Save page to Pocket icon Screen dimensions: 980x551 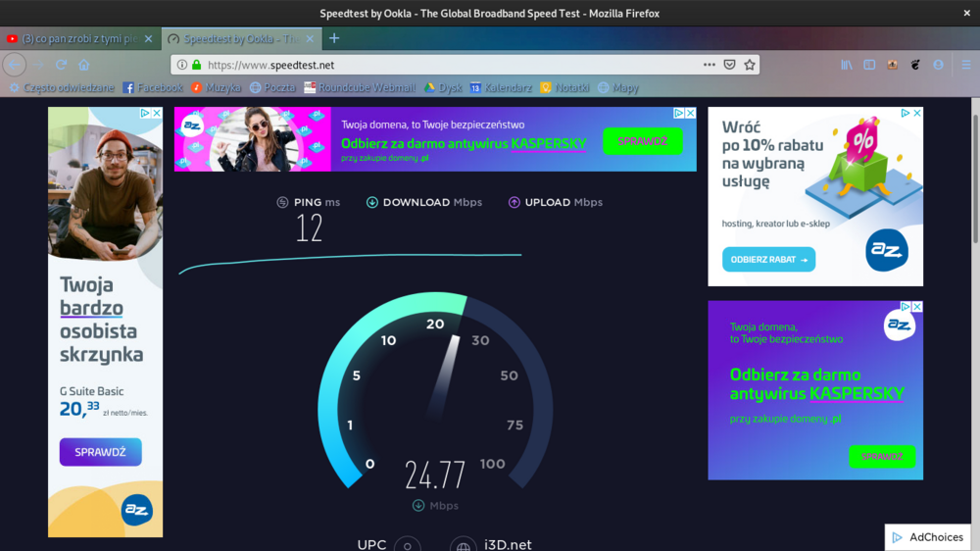(729, 65)
